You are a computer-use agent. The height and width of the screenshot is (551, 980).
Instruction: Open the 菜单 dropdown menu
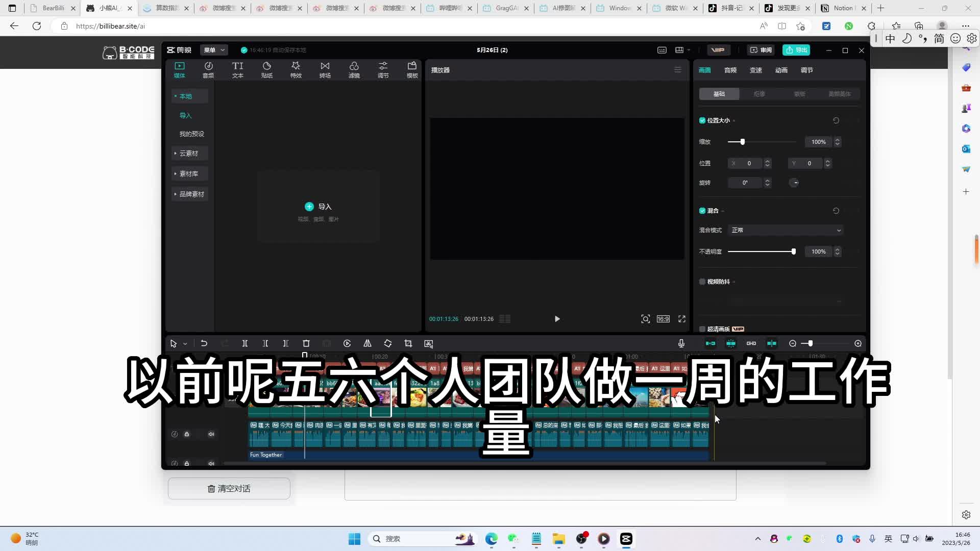214,50
